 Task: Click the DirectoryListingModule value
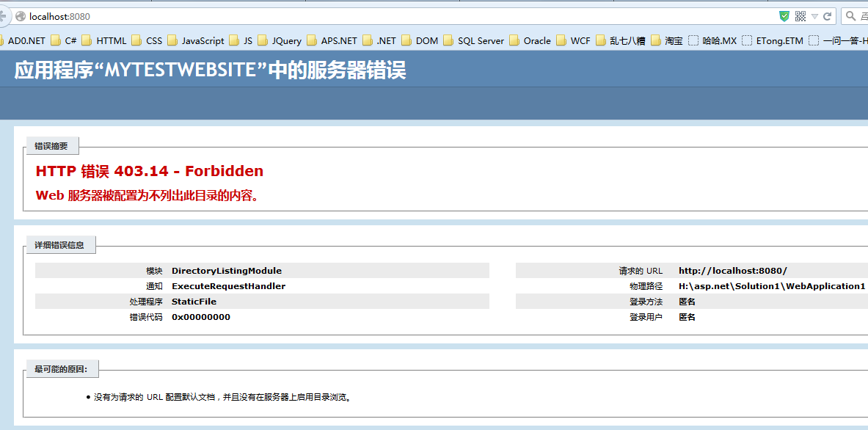coord(227,271)
